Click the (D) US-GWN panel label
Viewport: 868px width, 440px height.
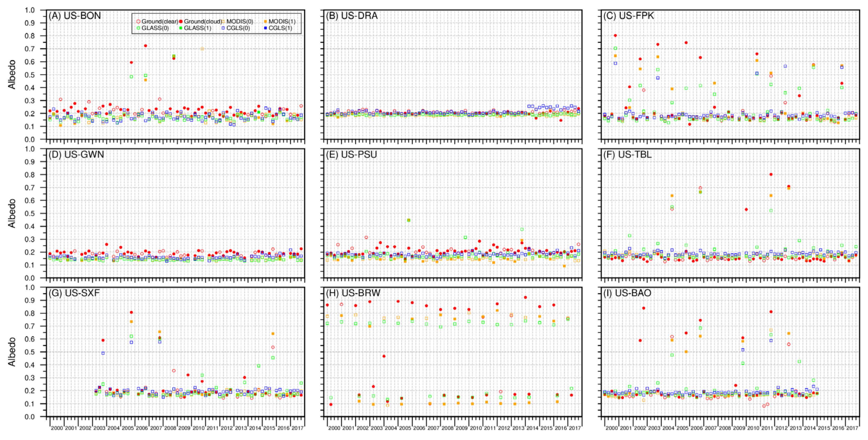[76, 155]
